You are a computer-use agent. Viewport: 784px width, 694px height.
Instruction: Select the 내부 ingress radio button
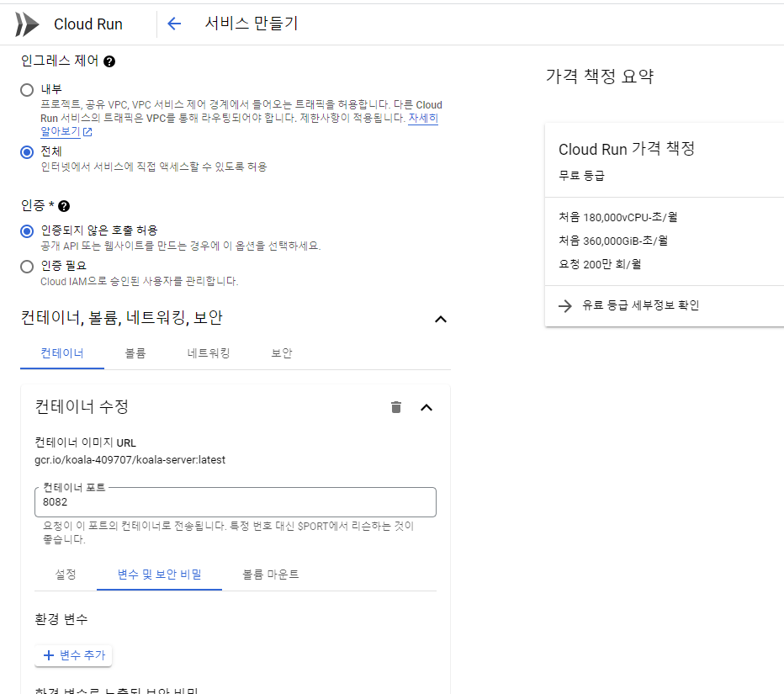pos(27,90)
